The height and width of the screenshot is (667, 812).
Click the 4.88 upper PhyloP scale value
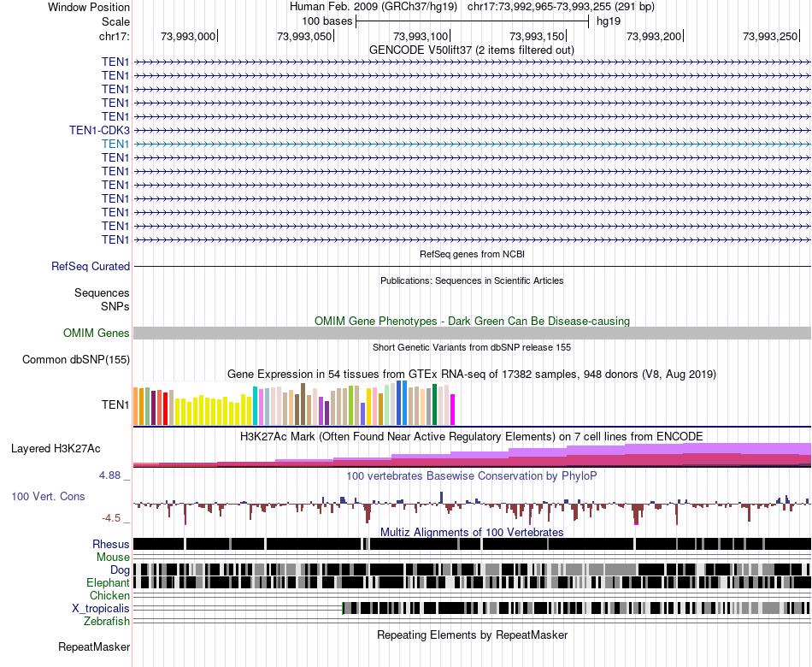tap(109, 475)
